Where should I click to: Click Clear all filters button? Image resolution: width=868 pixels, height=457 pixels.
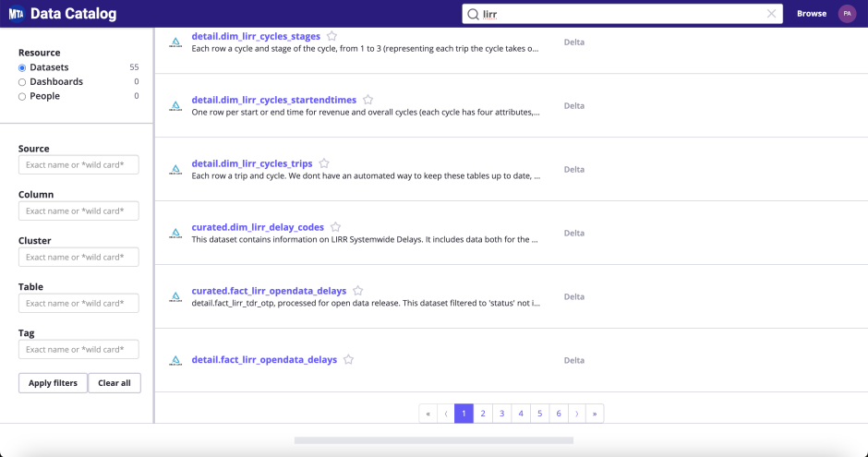[115, 383]
